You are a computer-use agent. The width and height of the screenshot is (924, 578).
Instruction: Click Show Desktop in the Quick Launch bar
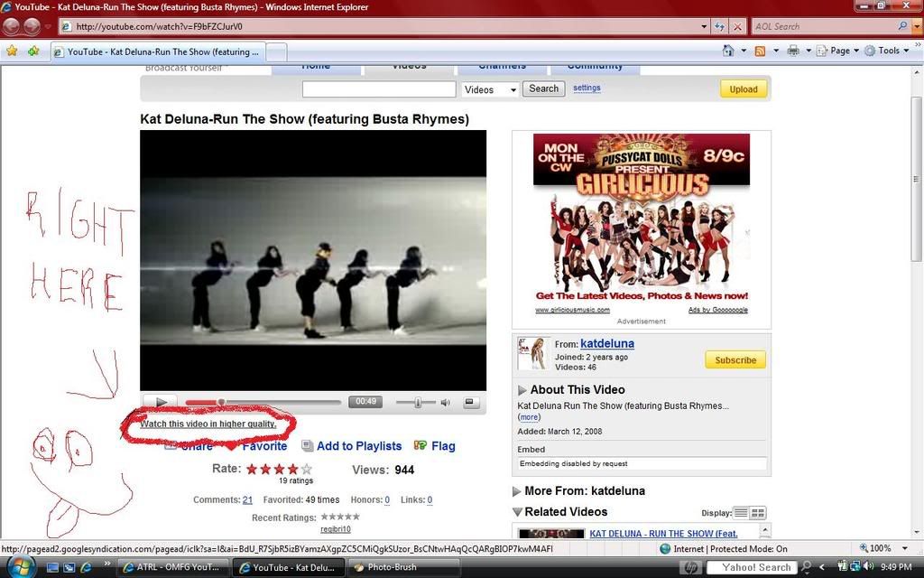pos(52,567)
